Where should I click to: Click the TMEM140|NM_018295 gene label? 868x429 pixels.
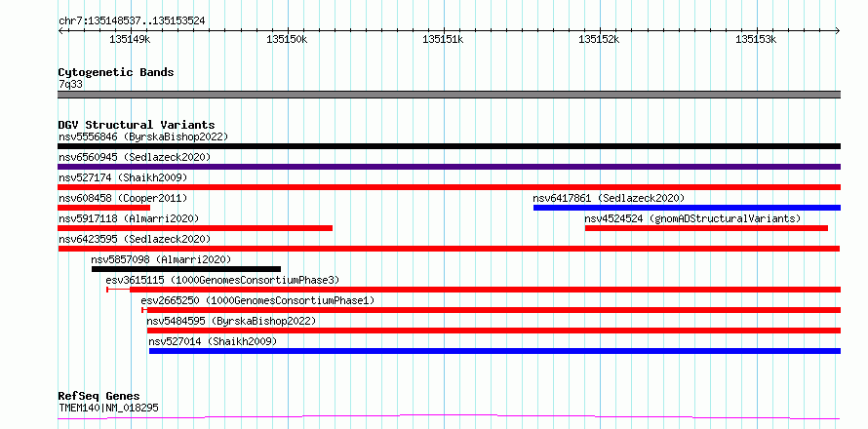click(108, 408)
